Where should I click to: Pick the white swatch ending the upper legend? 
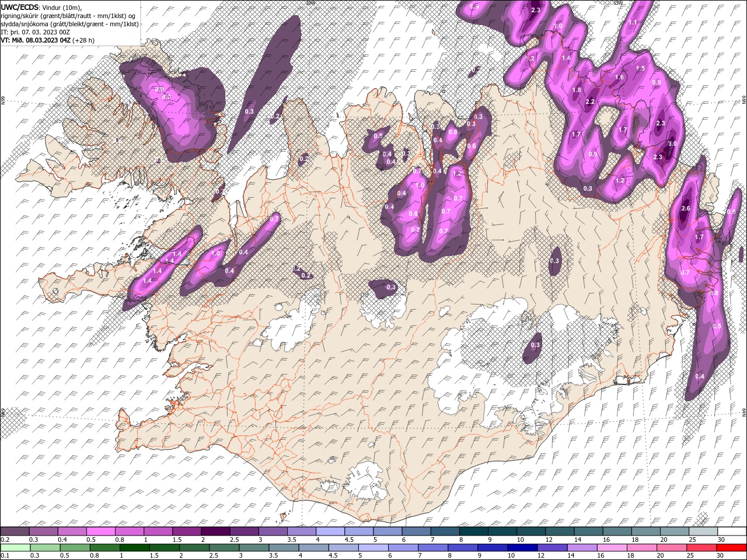(732, 531)
